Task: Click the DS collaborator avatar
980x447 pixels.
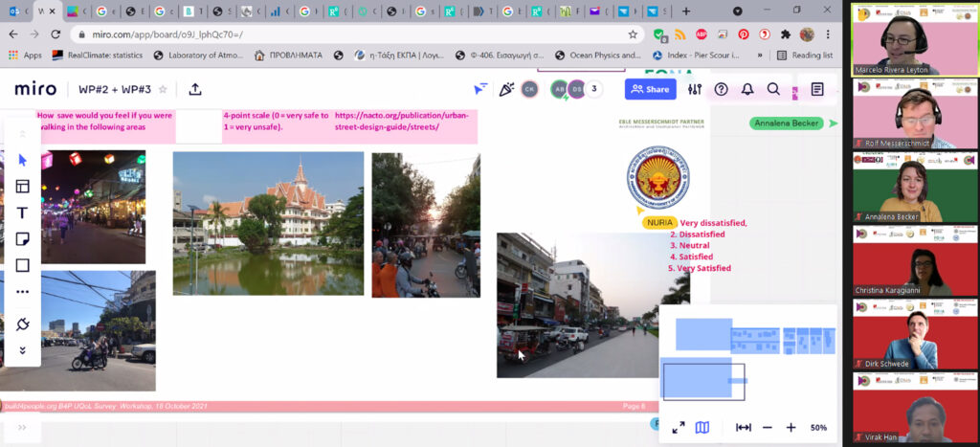Action: [575, 89]
